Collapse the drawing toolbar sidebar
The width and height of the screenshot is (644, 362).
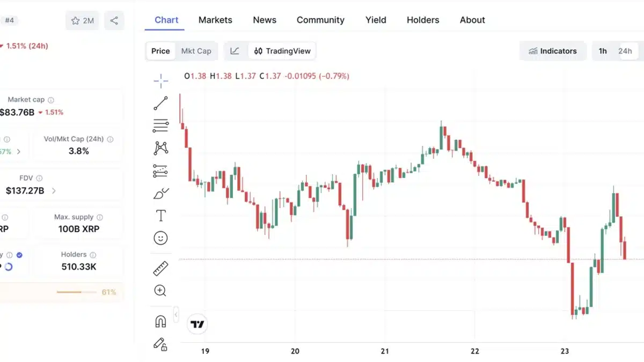pyautogui.click(x=175, y=315)
